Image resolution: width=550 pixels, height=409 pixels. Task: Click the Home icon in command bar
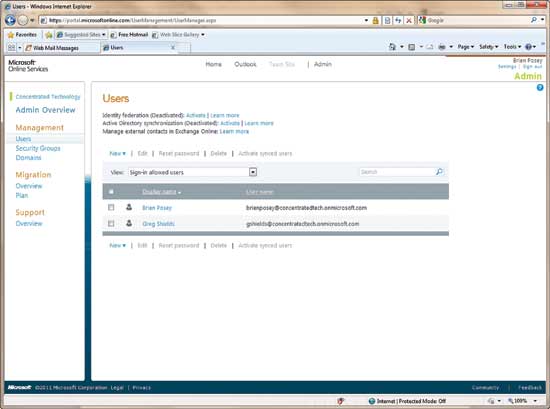tap(392, 47)
